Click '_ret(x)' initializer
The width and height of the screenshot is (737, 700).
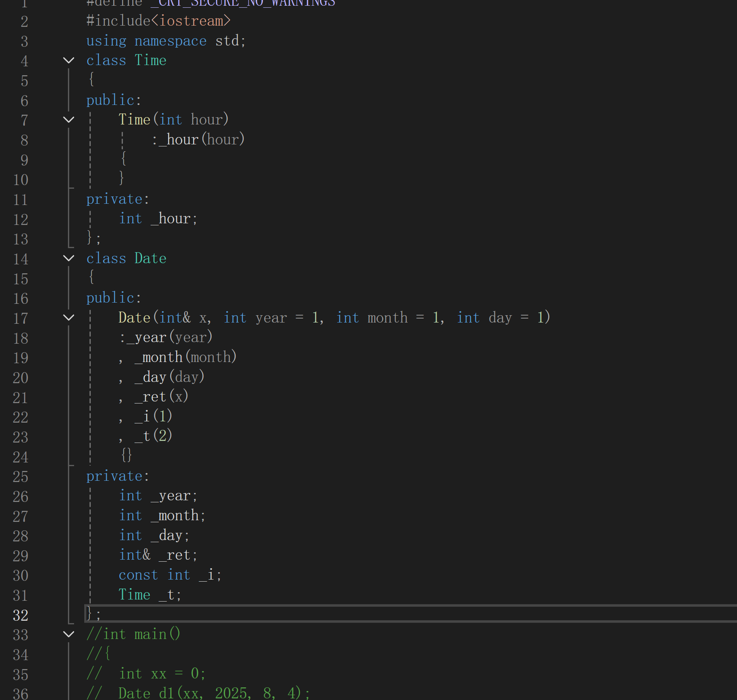[162, 397]
